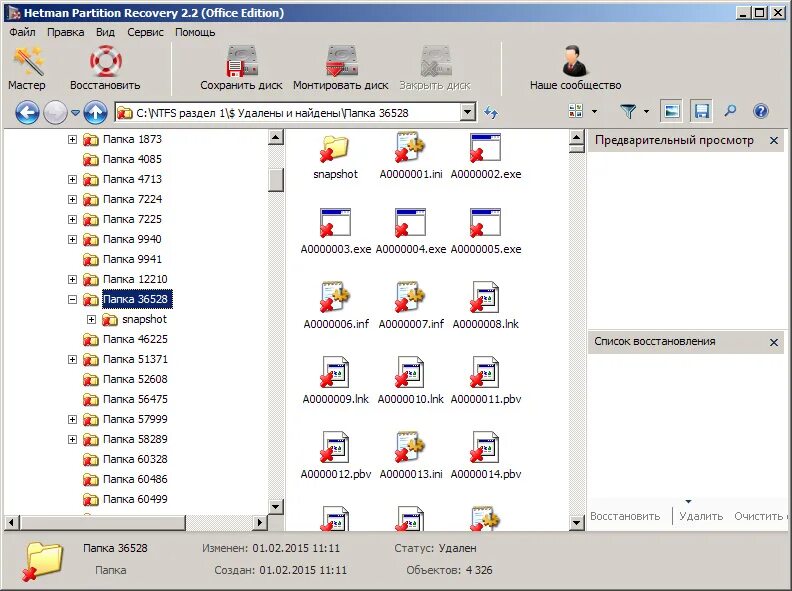Close the Список восстановления panel
The width and height of the screenshot is (792, 591).
774,342
